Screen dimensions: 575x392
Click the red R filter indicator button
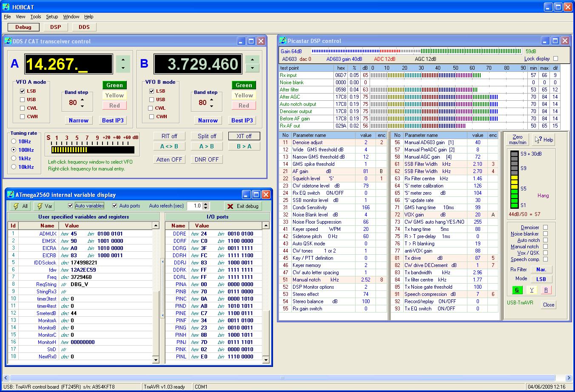(546, 290)
